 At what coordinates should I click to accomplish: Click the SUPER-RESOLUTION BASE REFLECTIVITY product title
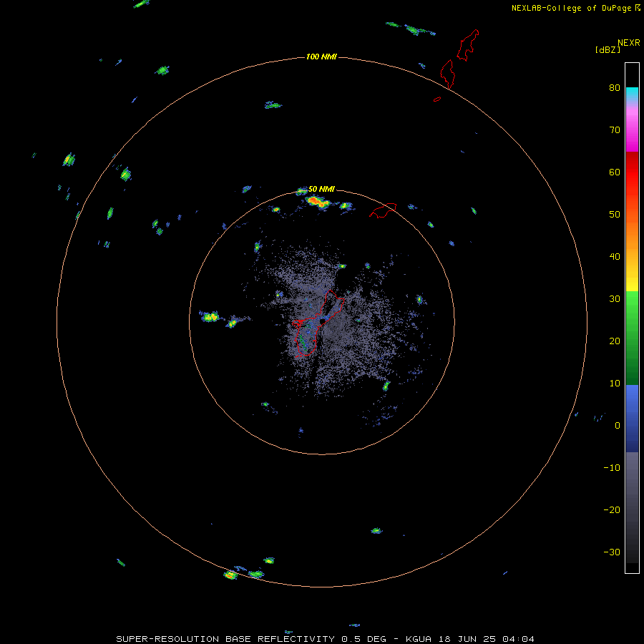225,639
